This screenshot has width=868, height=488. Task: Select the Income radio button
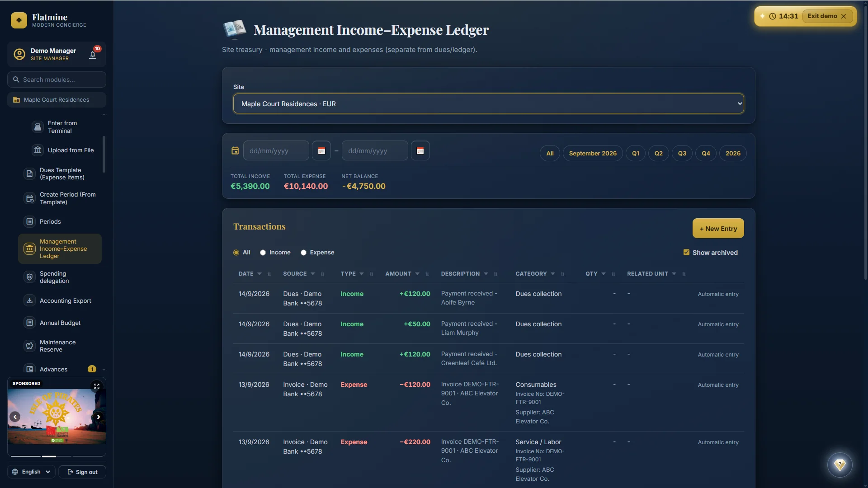click(x=263, y=253)
